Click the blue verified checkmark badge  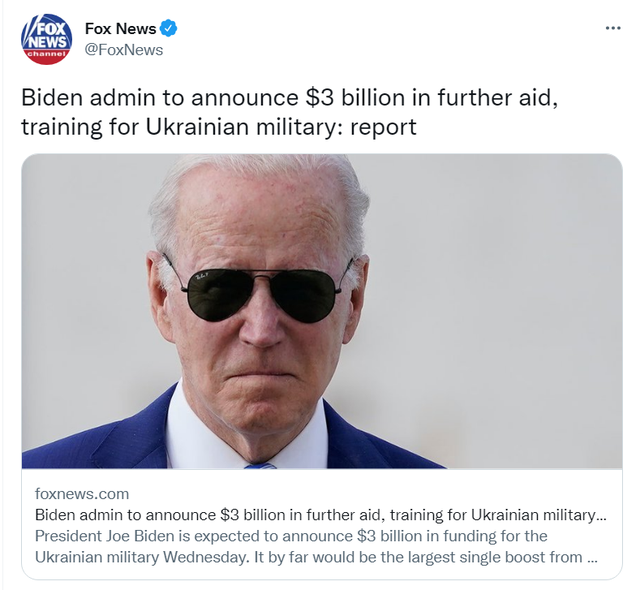pos(169,29)
